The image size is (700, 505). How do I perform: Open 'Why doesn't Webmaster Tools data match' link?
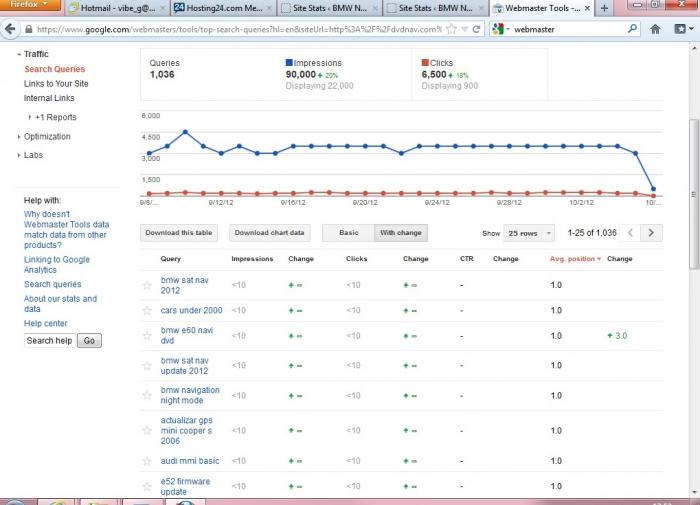[67, 230]
